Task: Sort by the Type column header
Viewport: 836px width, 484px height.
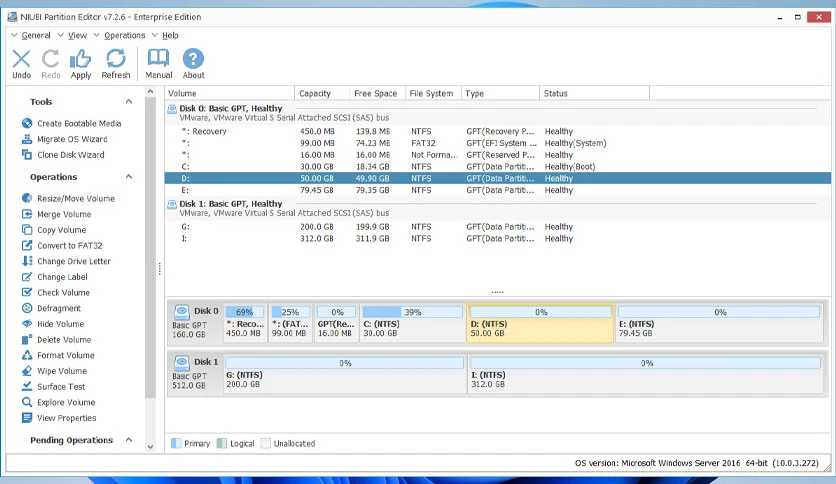Action: [x=500, y=93]
